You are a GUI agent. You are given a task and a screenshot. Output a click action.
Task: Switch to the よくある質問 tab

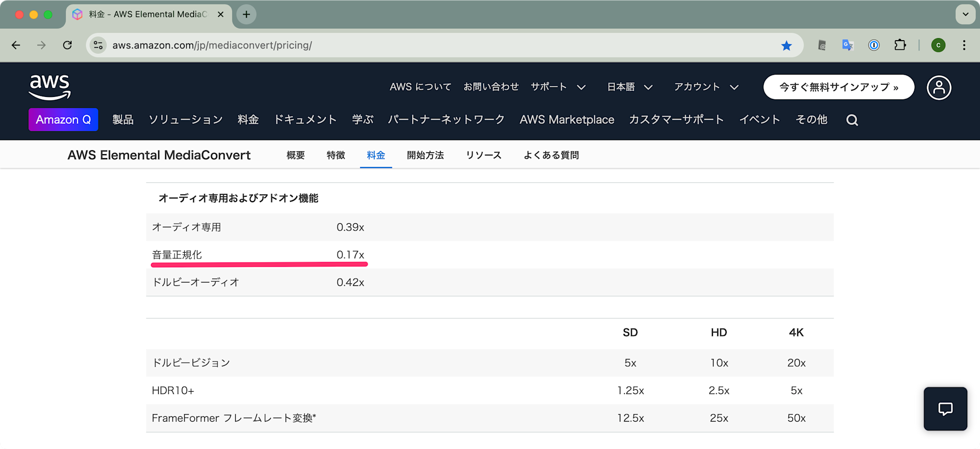551,155
